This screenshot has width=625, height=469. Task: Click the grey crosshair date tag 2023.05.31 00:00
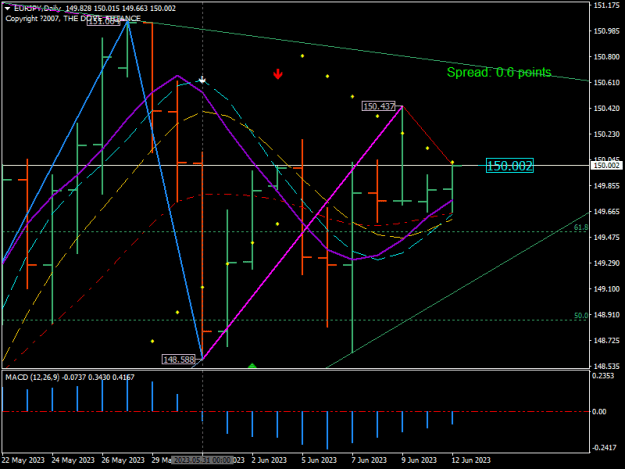pos(202,460)
